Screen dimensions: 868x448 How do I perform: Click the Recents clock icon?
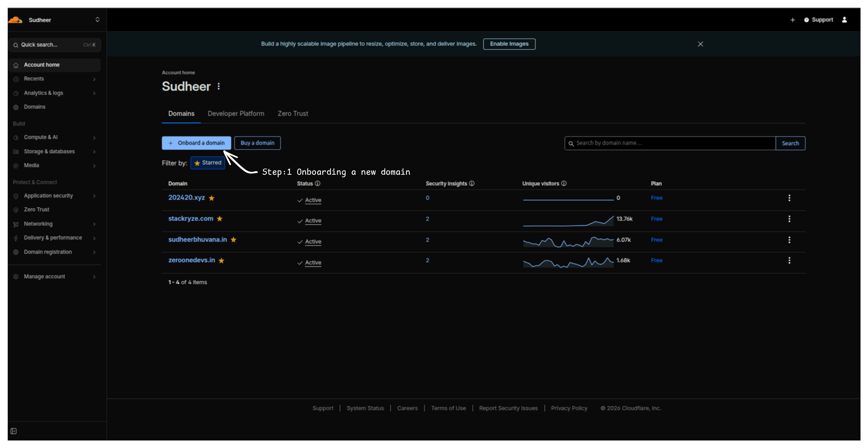[16, 79]
